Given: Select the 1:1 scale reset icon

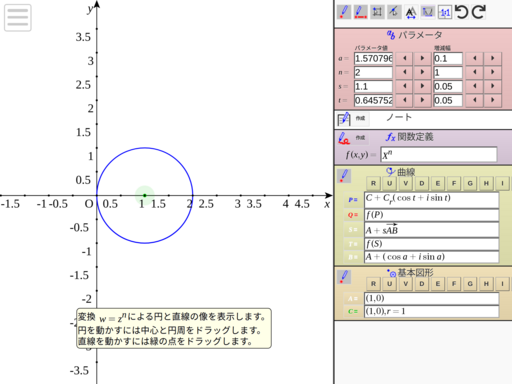Looking at the screenshot, I should click(445, 12).
